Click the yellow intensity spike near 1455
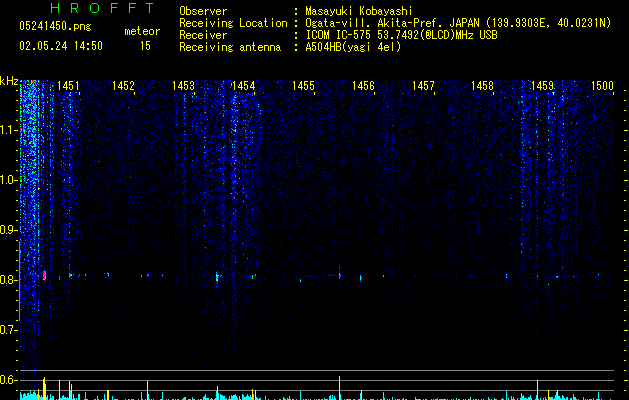The height and width of the screenshot is (400, 629). (339, 388)
